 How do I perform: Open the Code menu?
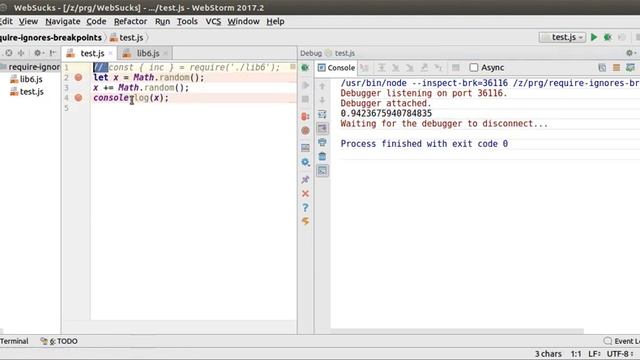(x=96, y=21)
